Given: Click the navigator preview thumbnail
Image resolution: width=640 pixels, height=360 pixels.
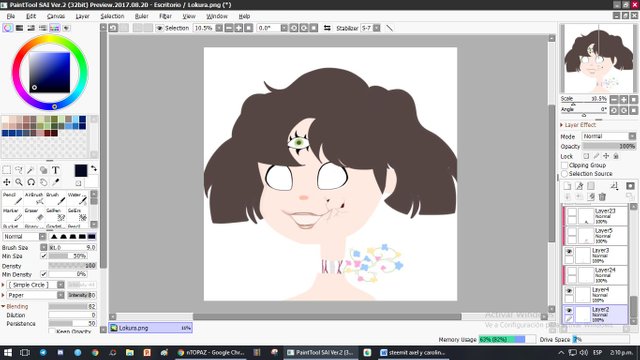Looking at the screenshot, I should tap(598, 58).
